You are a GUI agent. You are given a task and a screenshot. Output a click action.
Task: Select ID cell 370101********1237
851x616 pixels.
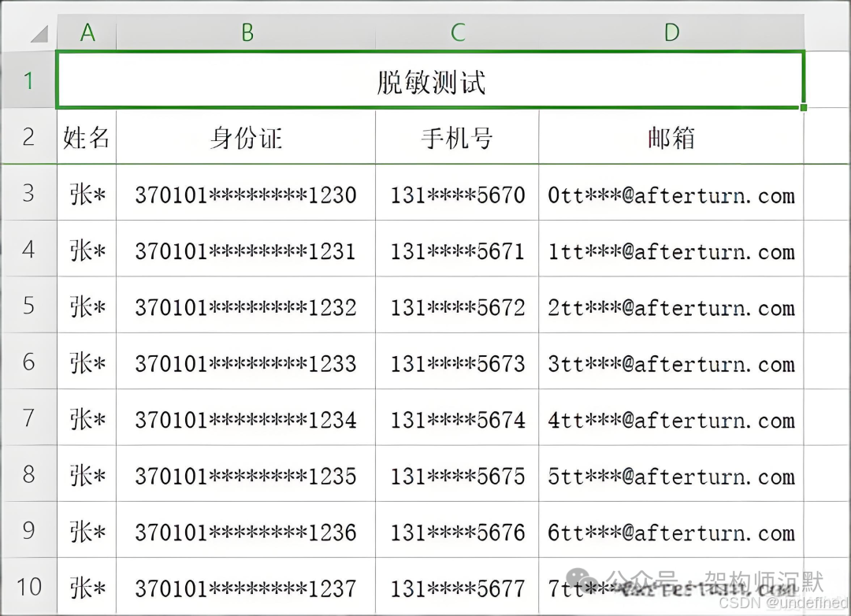(246, 587)
